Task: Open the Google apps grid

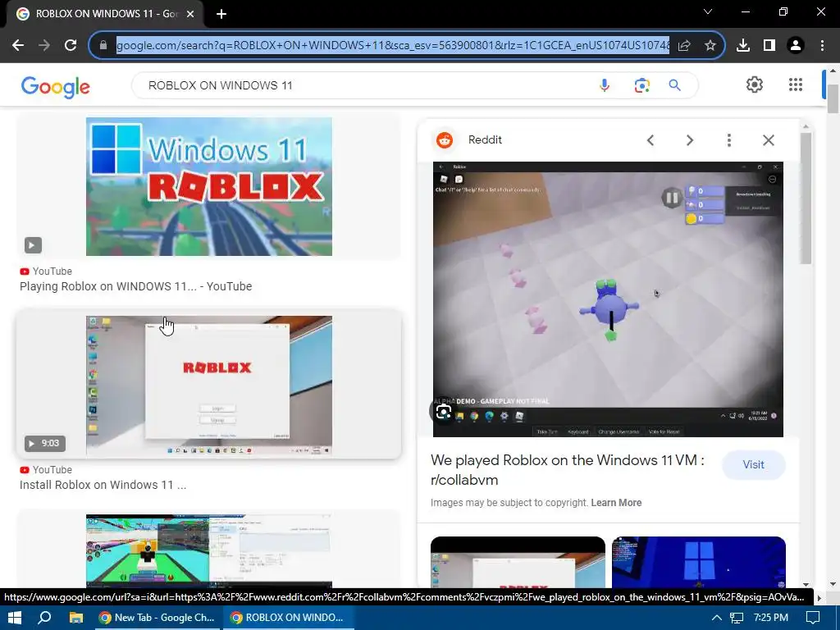Action: pos(796,84)
